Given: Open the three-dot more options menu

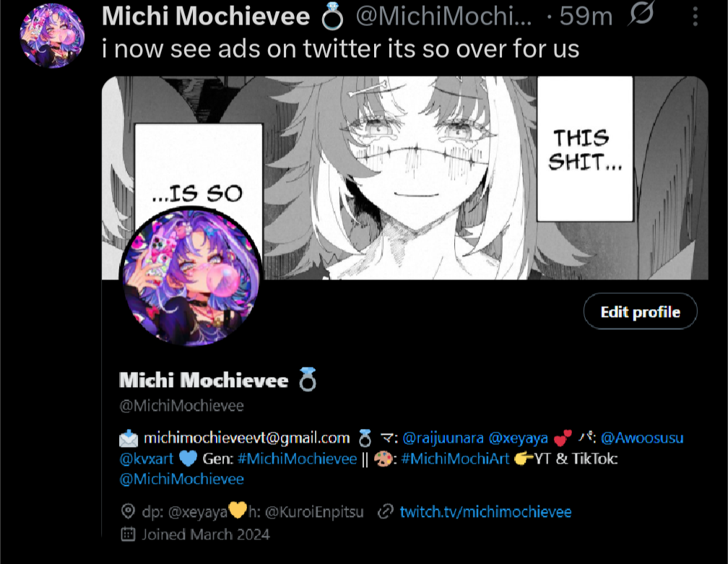Looking at the screenshot, I should pyautogui.click(x=695, y=17).
